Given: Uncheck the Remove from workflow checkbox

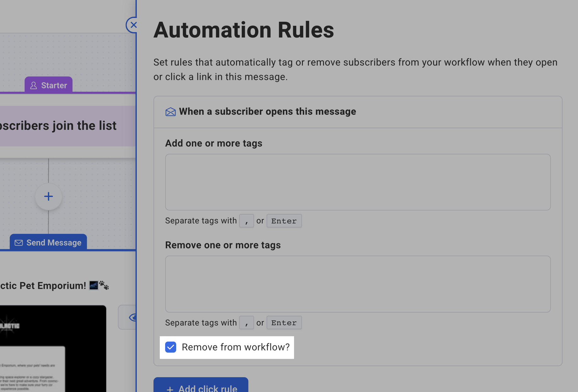Looking at the screenshot, I should (x=171, y=347).
